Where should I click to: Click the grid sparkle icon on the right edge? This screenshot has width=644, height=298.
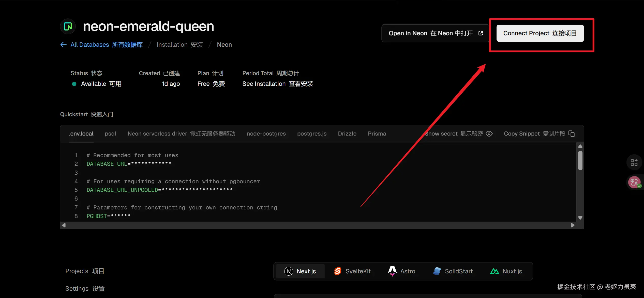pyautogui.click(x=634, y=162)
